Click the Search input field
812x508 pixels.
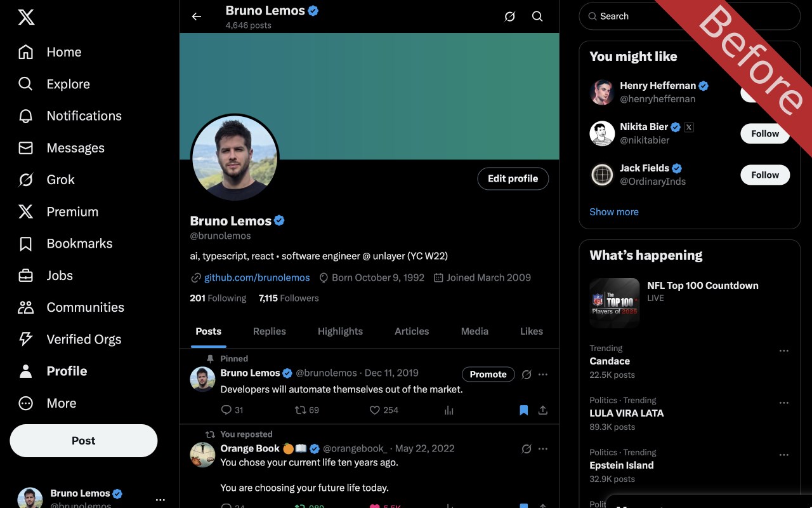coord(690,17)
